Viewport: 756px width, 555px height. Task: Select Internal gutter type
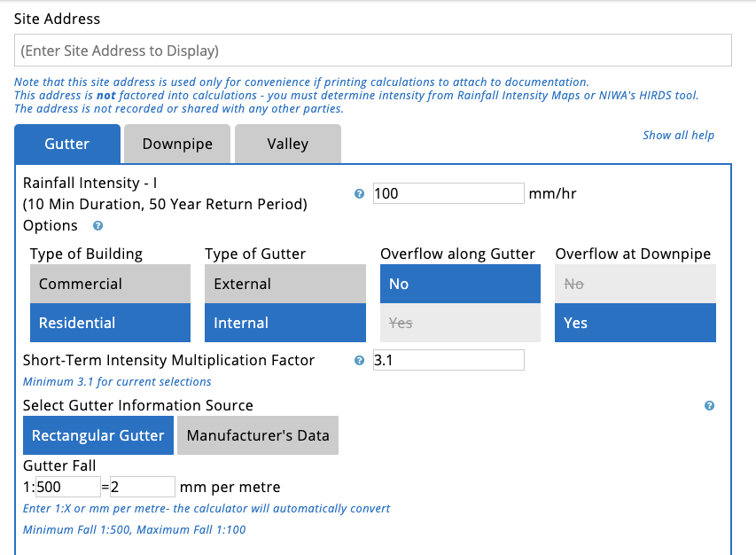[284, 323]
